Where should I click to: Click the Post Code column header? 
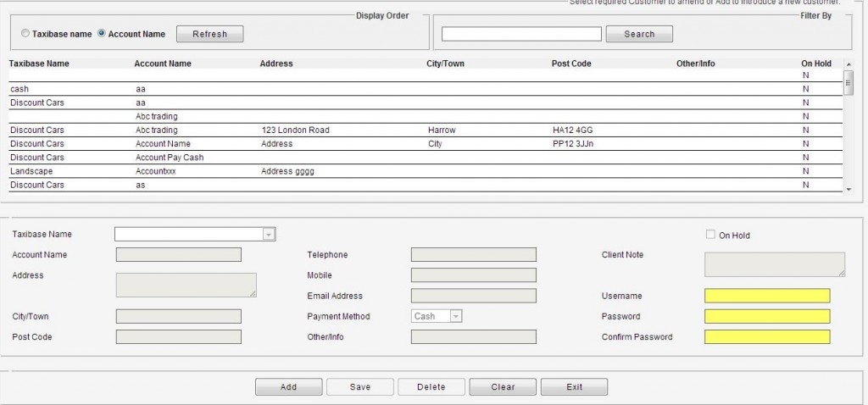coord(571,64)
